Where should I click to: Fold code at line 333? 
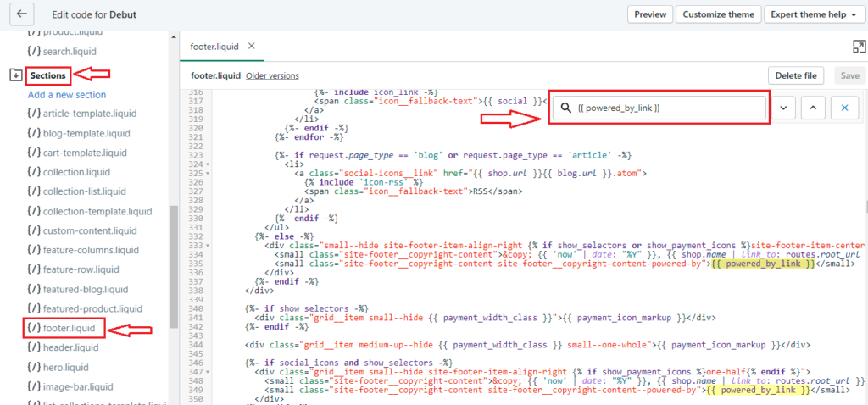(x=207, y=245)
